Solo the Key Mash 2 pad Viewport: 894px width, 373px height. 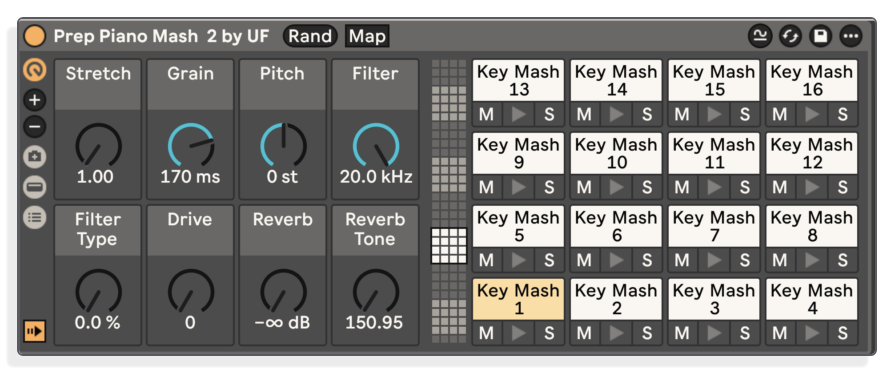(x=647, y=333)
